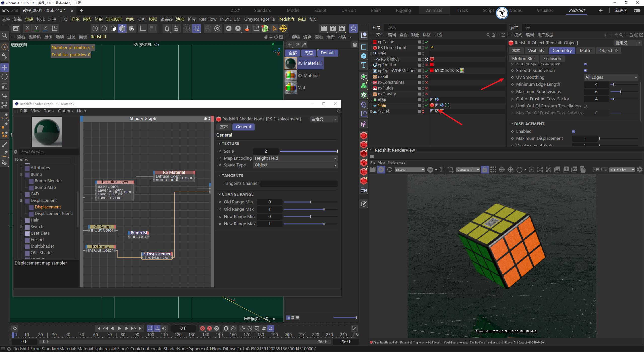
Task: Check Limit Out Of Frustum Tessellation
Action: 585,106
